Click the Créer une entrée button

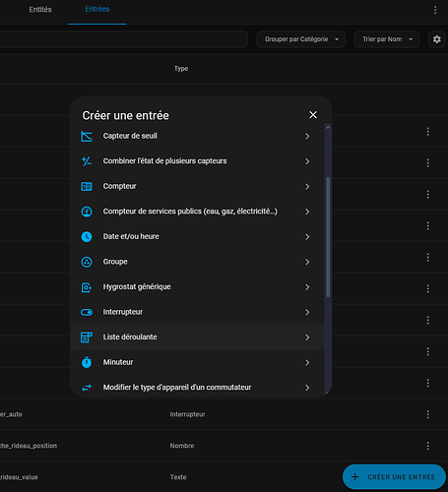(x=394, y=476)
